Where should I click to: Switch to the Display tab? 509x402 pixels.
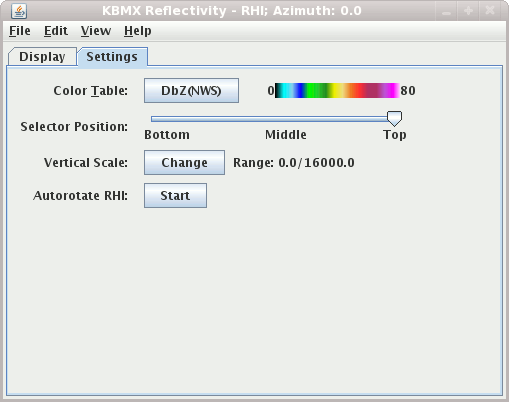pos(42,57)
